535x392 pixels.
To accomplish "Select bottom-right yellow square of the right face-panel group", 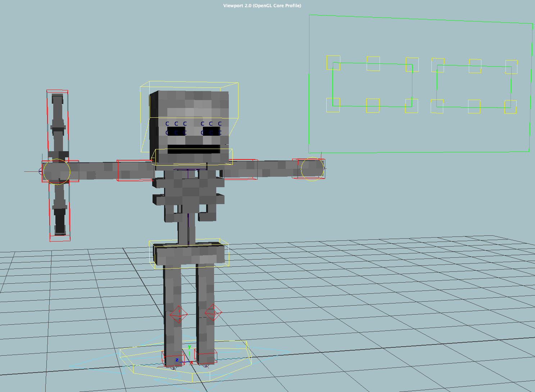I will click(510, 107).
